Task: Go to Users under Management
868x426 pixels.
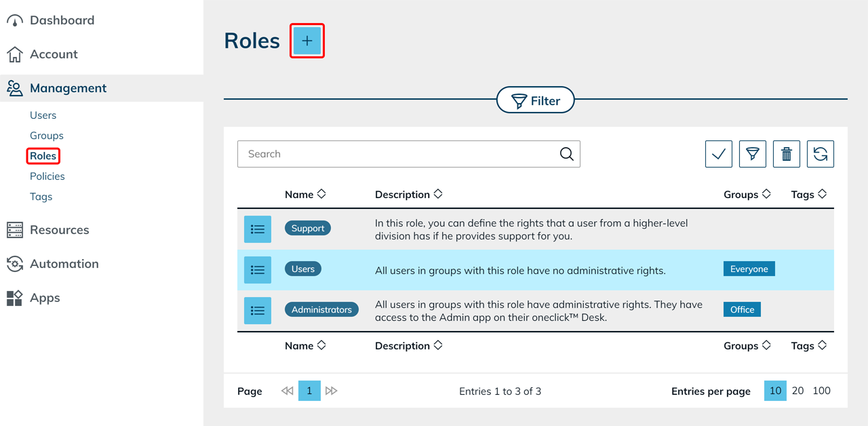Action: [43, 115]
